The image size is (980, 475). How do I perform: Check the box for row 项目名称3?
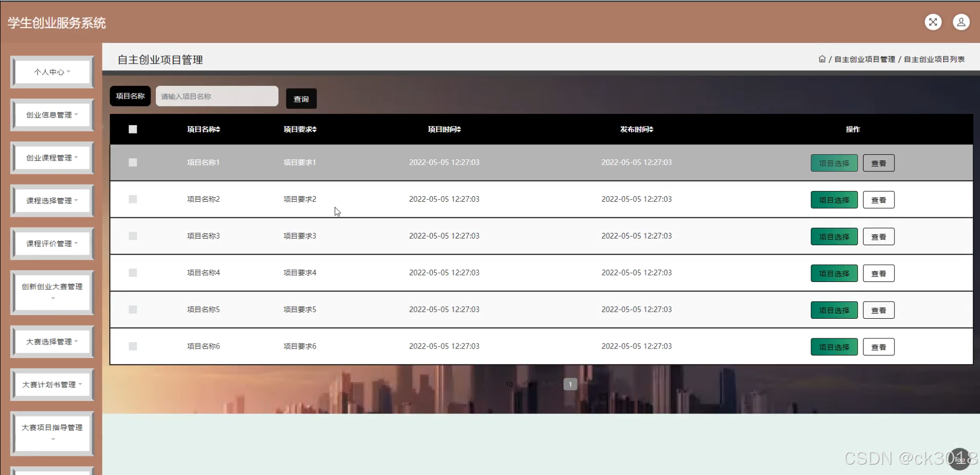133,236
